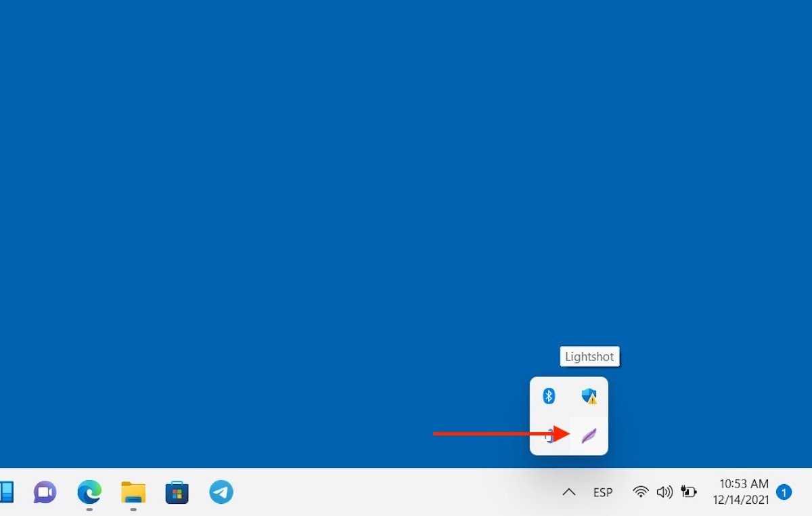Launch Microsoft Edge browser

89,492
